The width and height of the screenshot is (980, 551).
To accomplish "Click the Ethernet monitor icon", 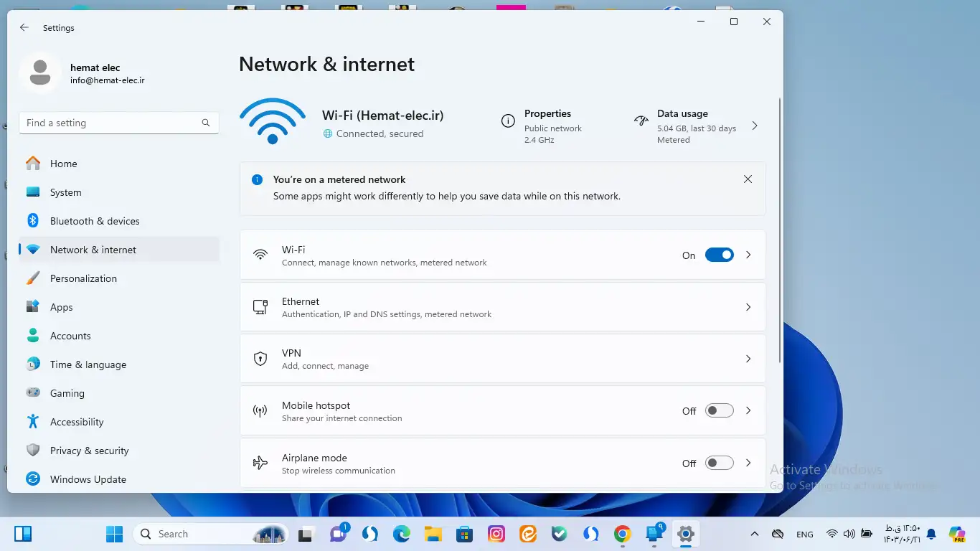I will tap(260, 307).
